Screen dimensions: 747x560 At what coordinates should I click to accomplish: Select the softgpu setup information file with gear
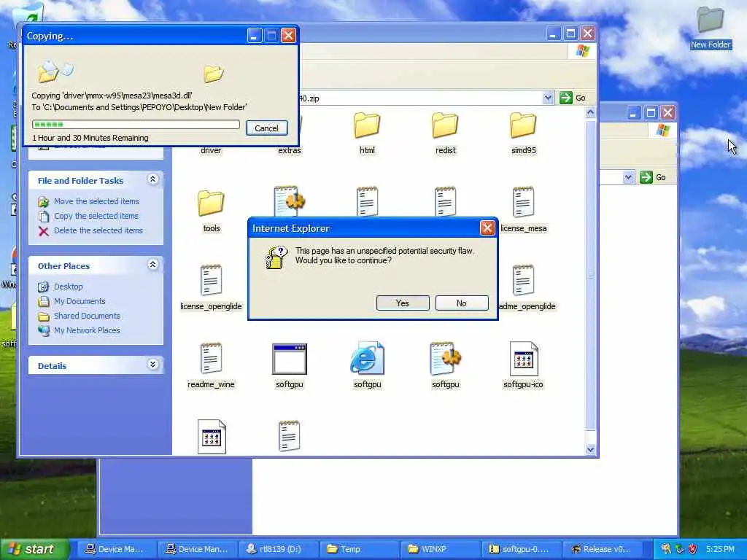pyautogui.click(x=445, y=358)
